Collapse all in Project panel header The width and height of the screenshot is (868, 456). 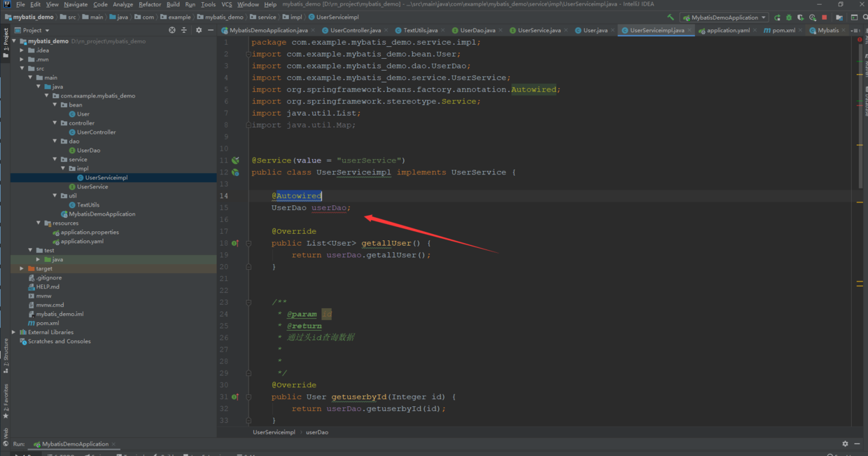pos(184,30)
